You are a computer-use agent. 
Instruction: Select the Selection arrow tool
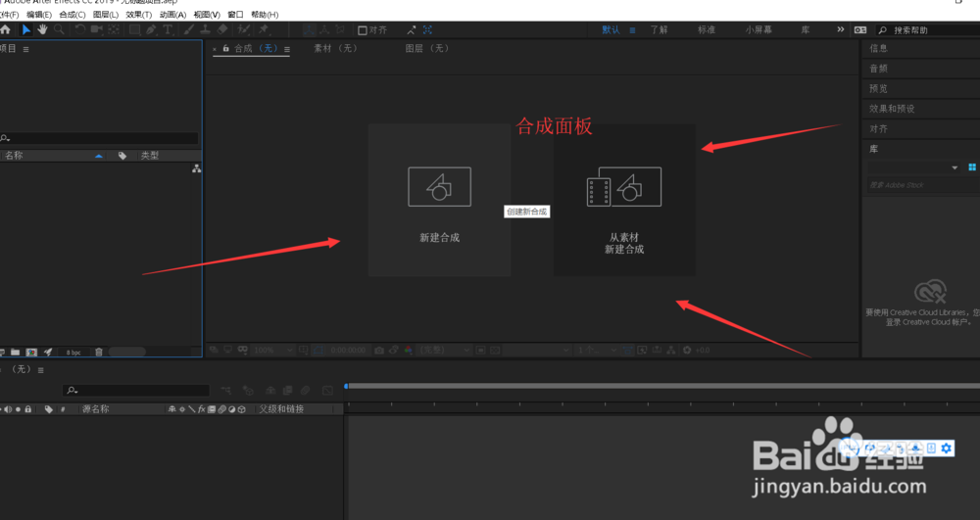click(26, 29)
